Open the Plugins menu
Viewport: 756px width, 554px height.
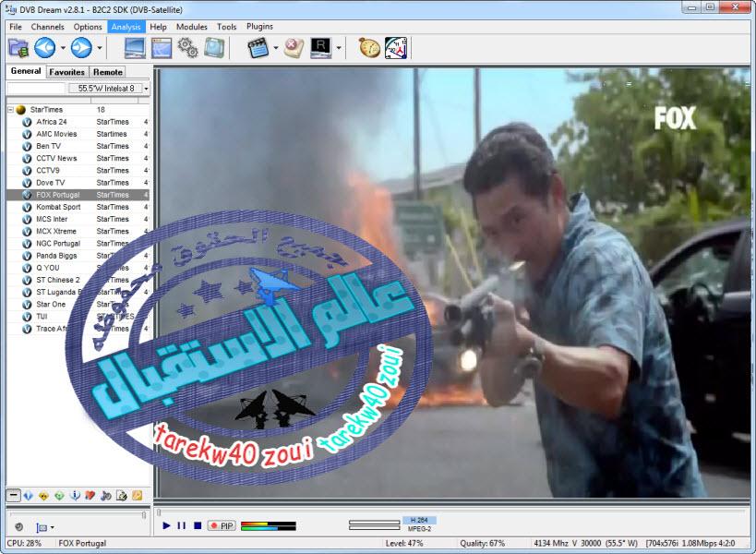(259, 27)
